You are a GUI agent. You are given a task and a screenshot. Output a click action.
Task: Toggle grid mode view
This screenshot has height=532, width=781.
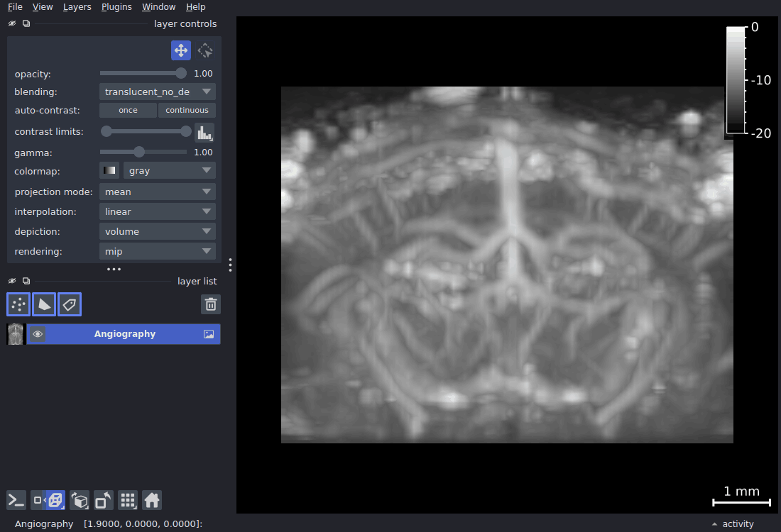point(128,500)
